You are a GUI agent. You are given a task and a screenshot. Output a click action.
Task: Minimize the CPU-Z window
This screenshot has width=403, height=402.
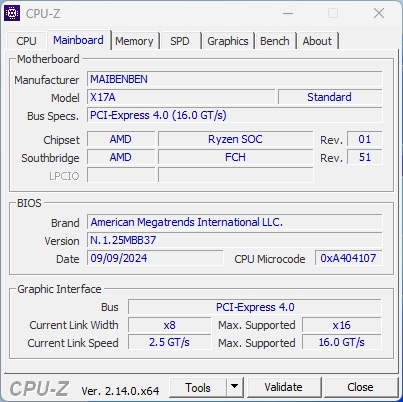[x=288, y=14]
